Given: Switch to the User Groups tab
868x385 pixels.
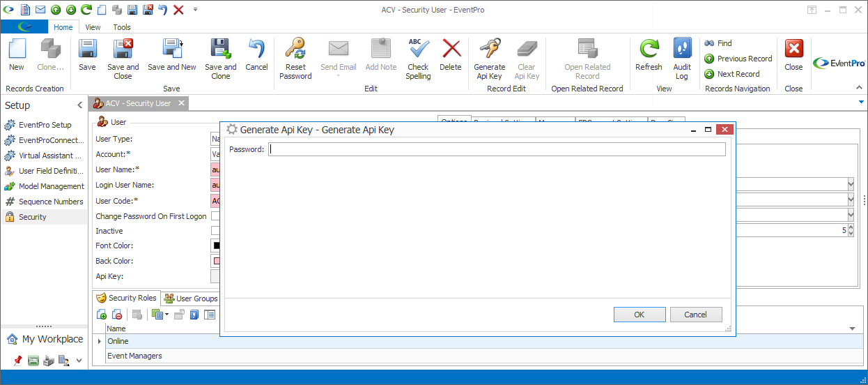Looking at the screenshot, I should [190, 299].
